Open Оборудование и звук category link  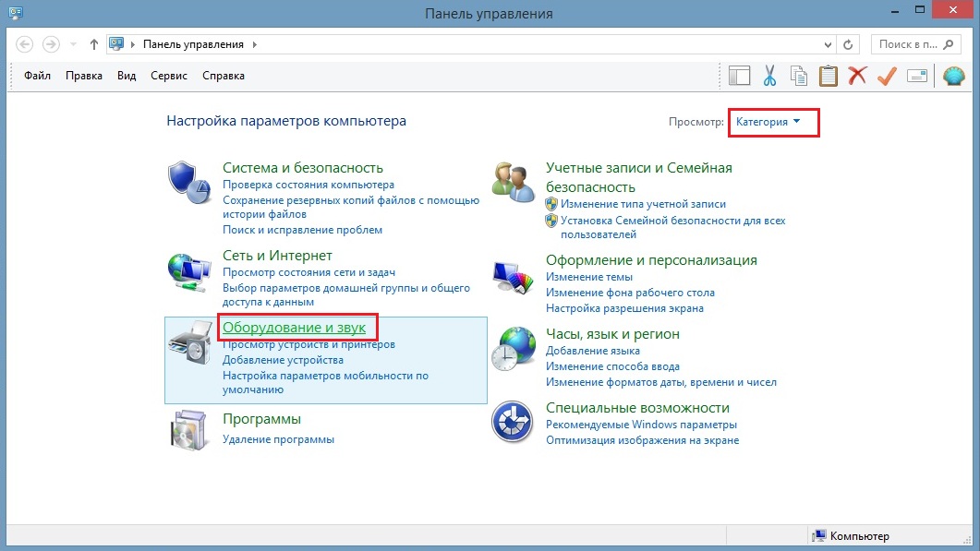(x=294, y=327)
